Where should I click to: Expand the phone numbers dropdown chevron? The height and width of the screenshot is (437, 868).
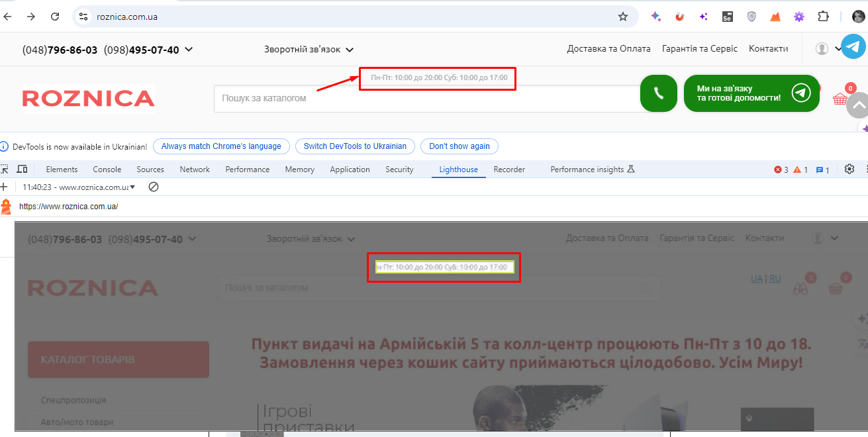tap(189, 50)
